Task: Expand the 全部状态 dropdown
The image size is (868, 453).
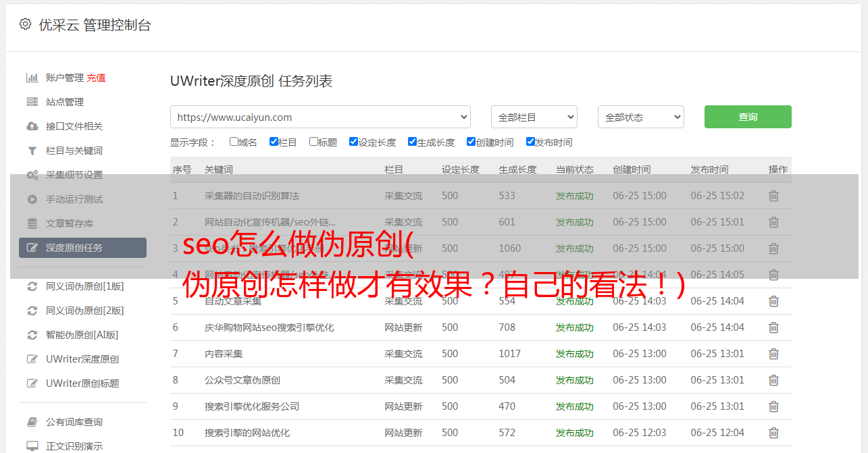Action: point(640,117)
